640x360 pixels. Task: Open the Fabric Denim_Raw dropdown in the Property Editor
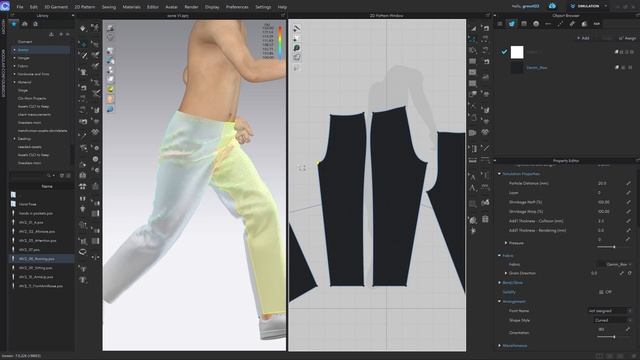(615, 264)
